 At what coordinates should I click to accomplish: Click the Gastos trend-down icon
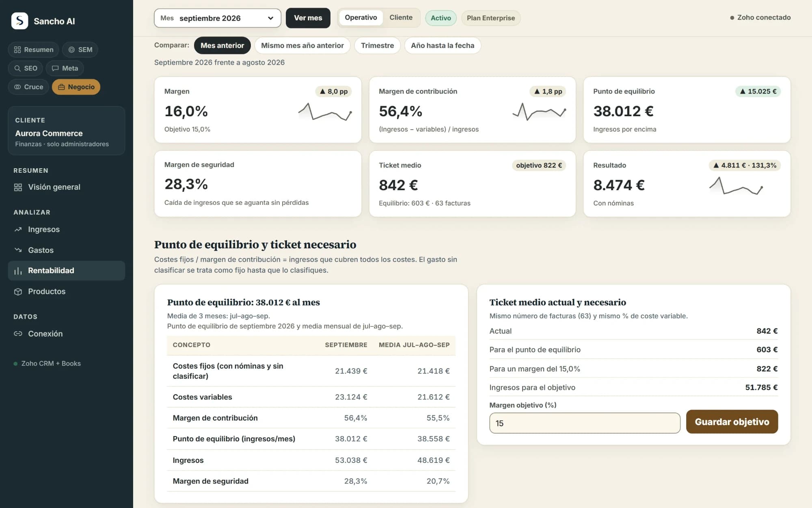click(x=18, y=250)
